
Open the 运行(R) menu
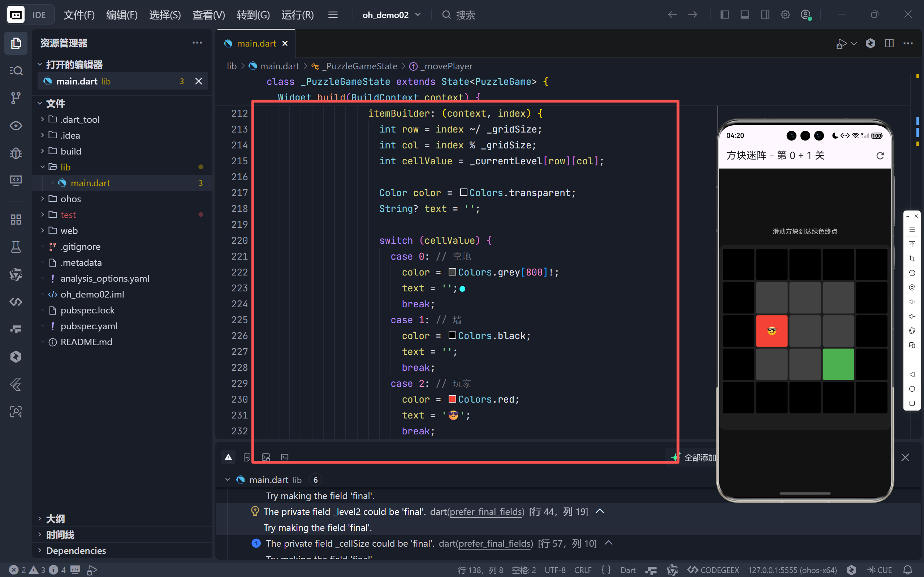[297, 15]
